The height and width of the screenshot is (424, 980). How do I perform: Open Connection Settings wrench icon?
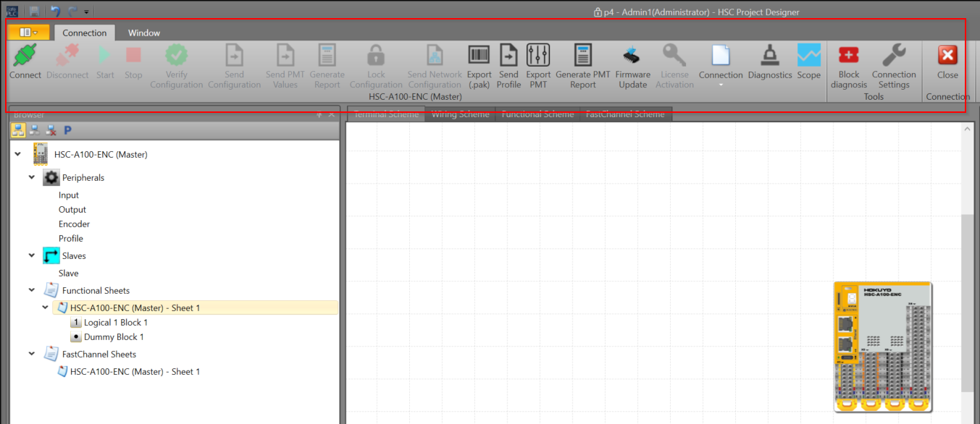(x=894, y=55)
